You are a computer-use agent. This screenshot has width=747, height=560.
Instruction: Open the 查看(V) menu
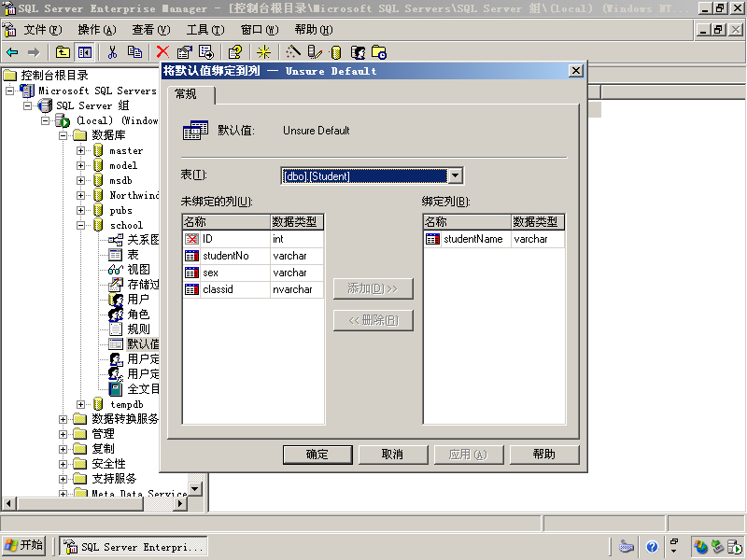pyautogui.click(x=151, y=30)
